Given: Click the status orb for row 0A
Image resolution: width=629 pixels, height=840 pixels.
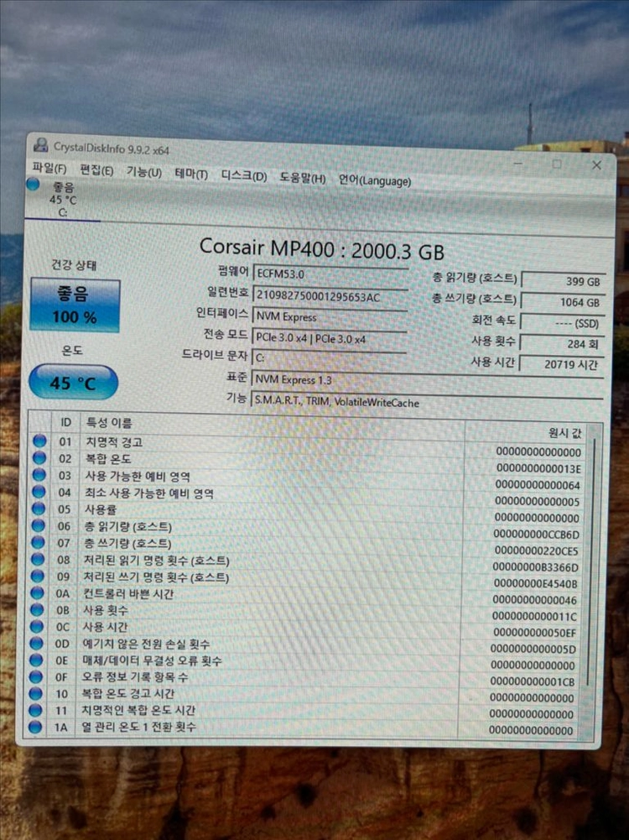Looking at the screenshot, I should click(37, 592).
